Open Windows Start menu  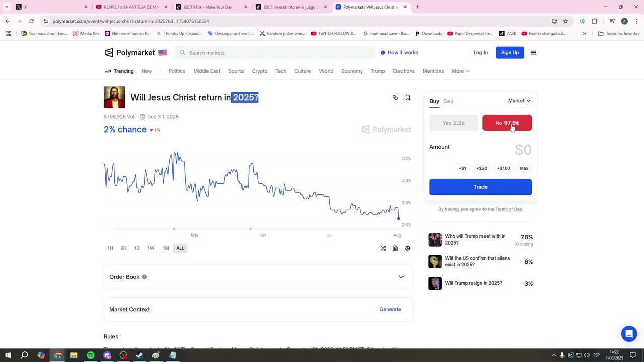(8, 355)
